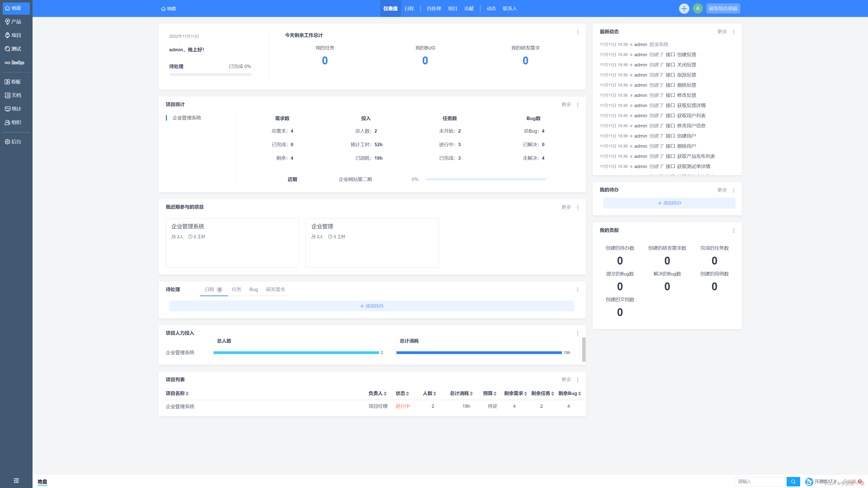This screenshot has height=488, width=868.
Task: Open the three-dot menu of 我的待办 block
Action: [x=734, y=190]
